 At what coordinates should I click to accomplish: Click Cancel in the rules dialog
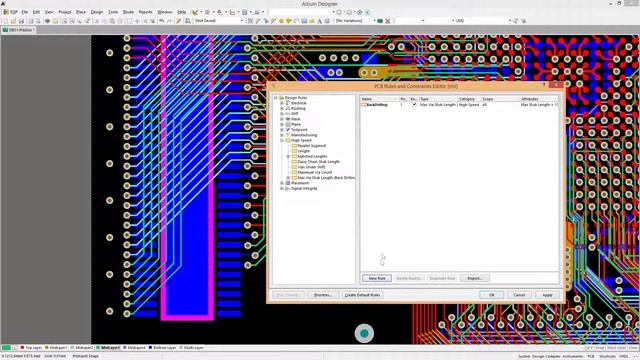point(519,295)
